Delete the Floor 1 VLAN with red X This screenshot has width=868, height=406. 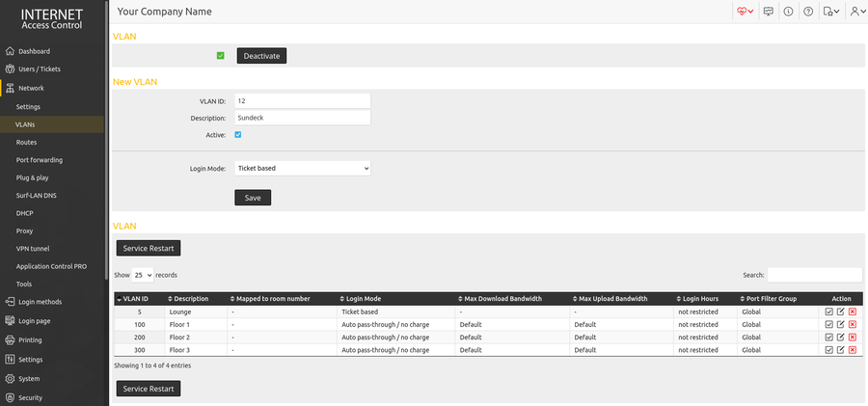(853, 325)
